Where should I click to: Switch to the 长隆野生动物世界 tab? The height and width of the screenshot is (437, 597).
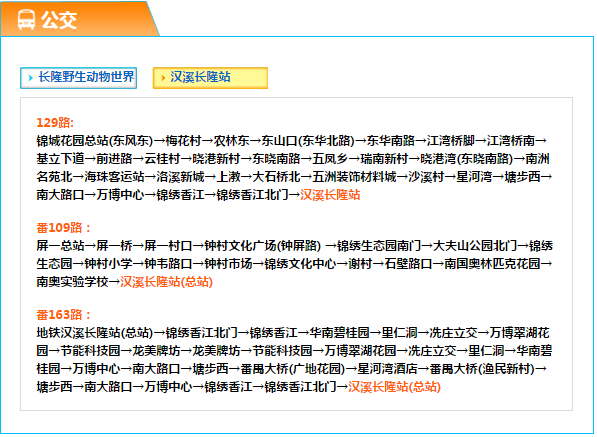[x=78, y=78]
